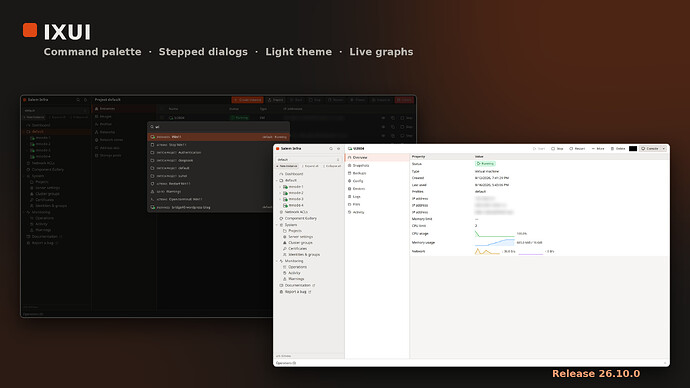Open settings gear in light window sidebar header
This screenshot has height=388, width=690.
pyautogui.click(x=338, y=149)
